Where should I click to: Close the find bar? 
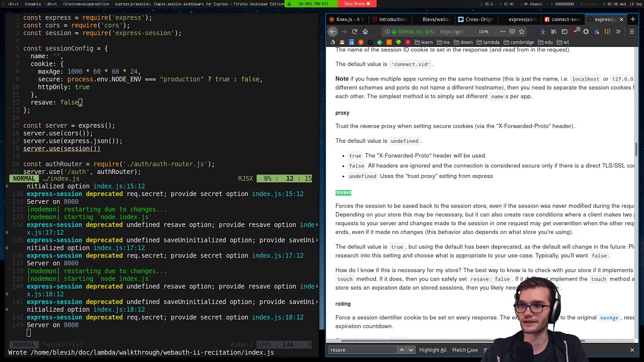click(x=632, y=350)
